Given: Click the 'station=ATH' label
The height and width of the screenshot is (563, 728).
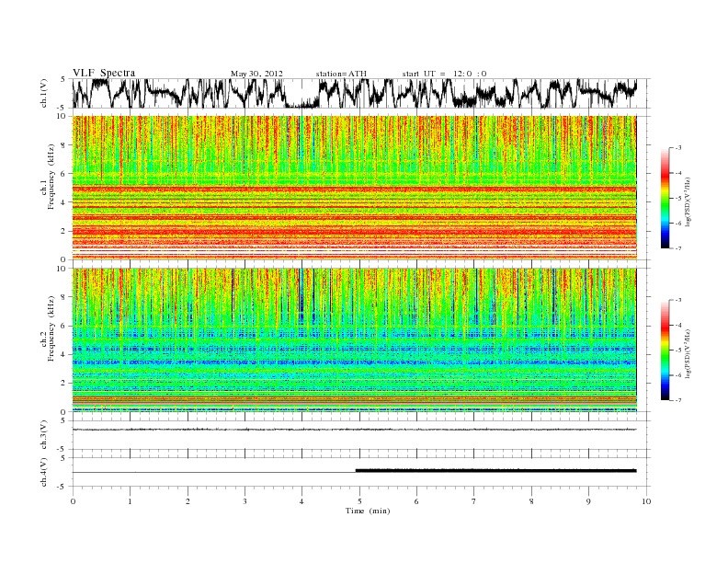Looking at the screenshot, I should click(x=341, y=74).
